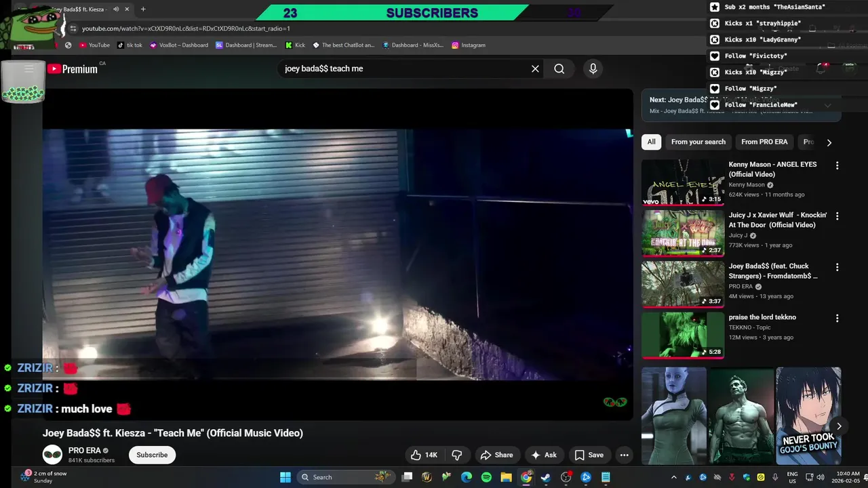The height and width of the screenshot is (488, 868).
Task: Open the weather widget 2 cm of snow
Action: (x=44, y=477)
